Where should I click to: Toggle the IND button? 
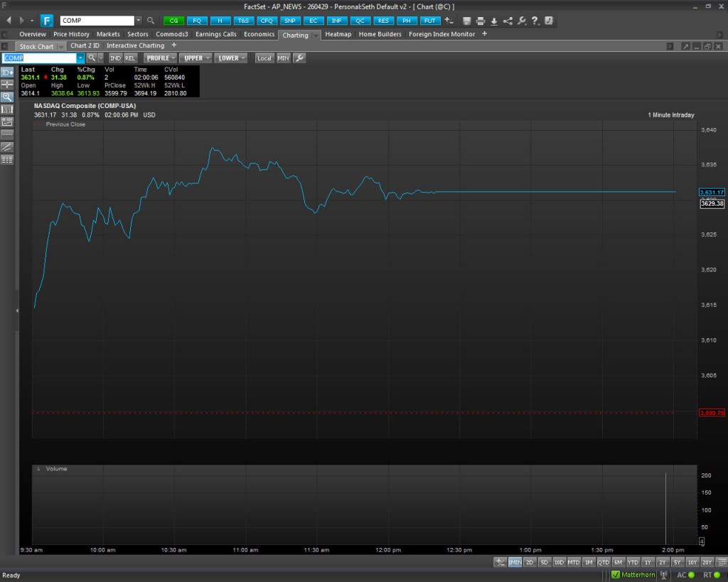click(115, 58)
